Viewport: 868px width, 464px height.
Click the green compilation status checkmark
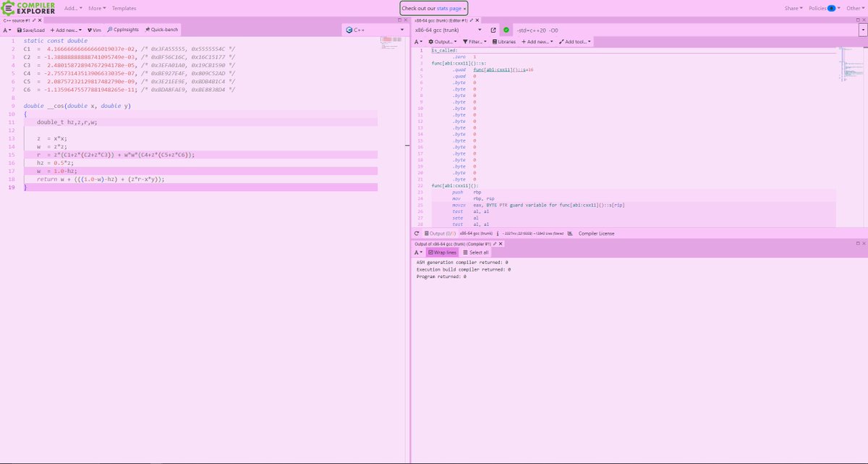(506, 30)
